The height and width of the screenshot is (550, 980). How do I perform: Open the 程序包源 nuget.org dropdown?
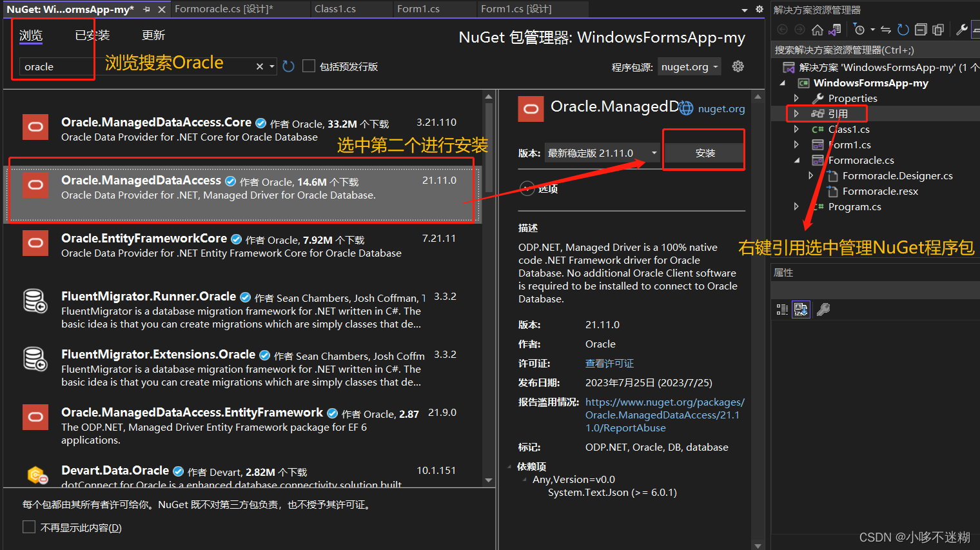(689, 66)
